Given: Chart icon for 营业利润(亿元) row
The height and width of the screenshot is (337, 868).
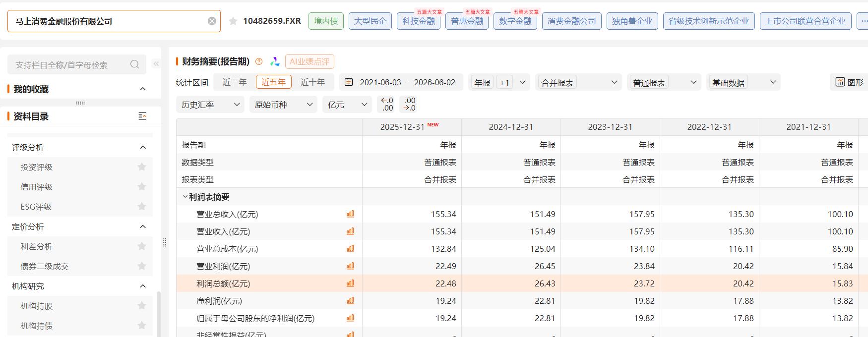Looking at the screenshot, I should coord(350,266).
